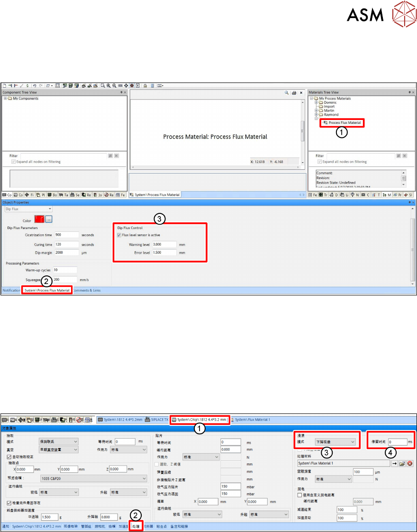
Task: Open the Fi tab with crosshair icon
Action: click(x=29, y=195)
